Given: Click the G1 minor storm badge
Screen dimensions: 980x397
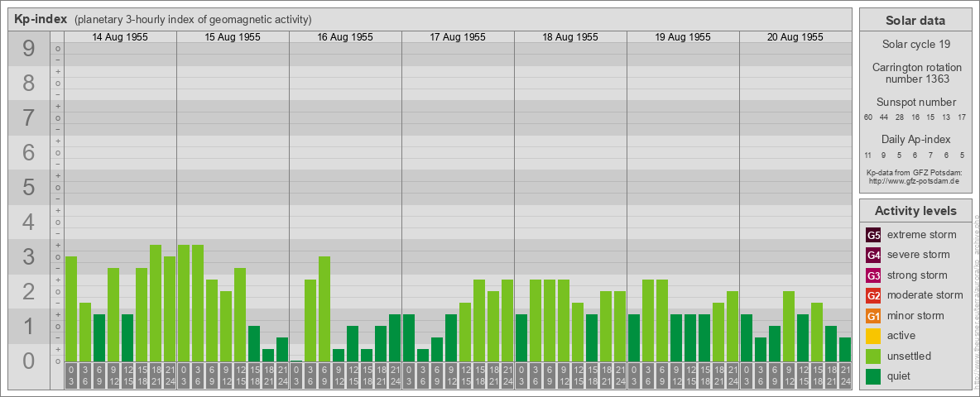Looking at the screenshot, I should click(x=873, y=316).
